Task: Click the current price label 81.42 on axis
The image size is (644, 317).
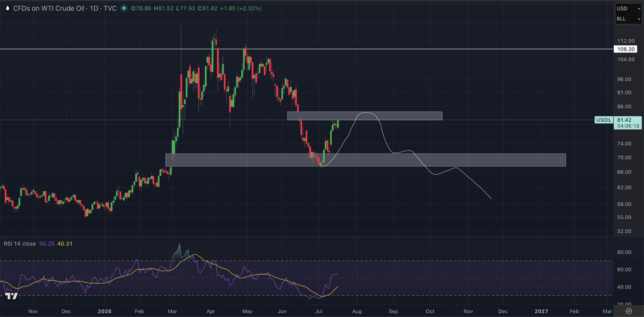Action: [x=624, y=120]
